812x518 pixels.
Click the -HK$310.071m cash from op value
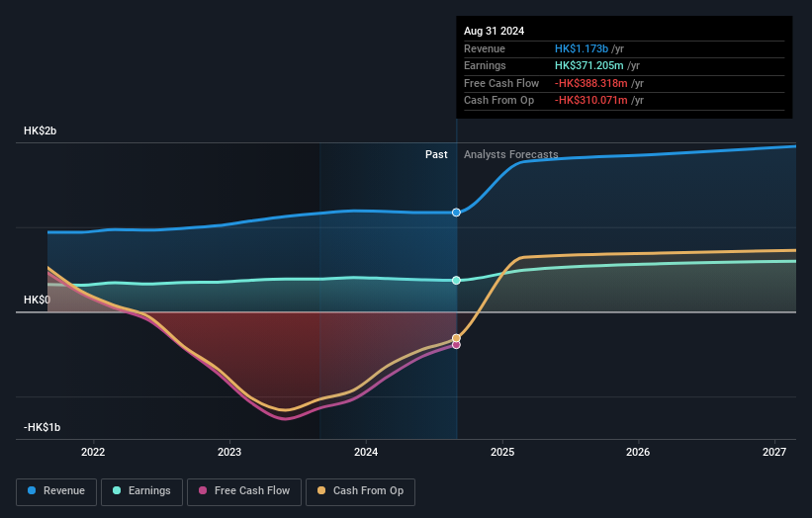pos(591,101)
